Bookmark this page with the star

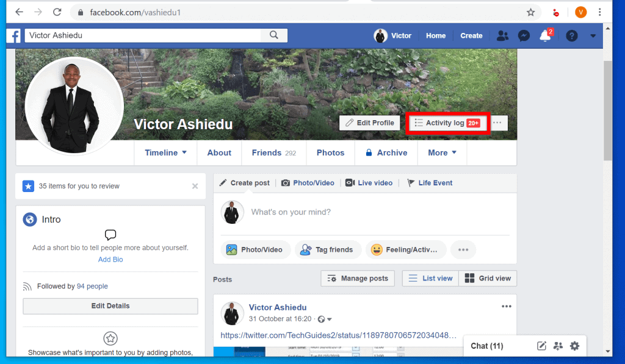pos(530,12)
